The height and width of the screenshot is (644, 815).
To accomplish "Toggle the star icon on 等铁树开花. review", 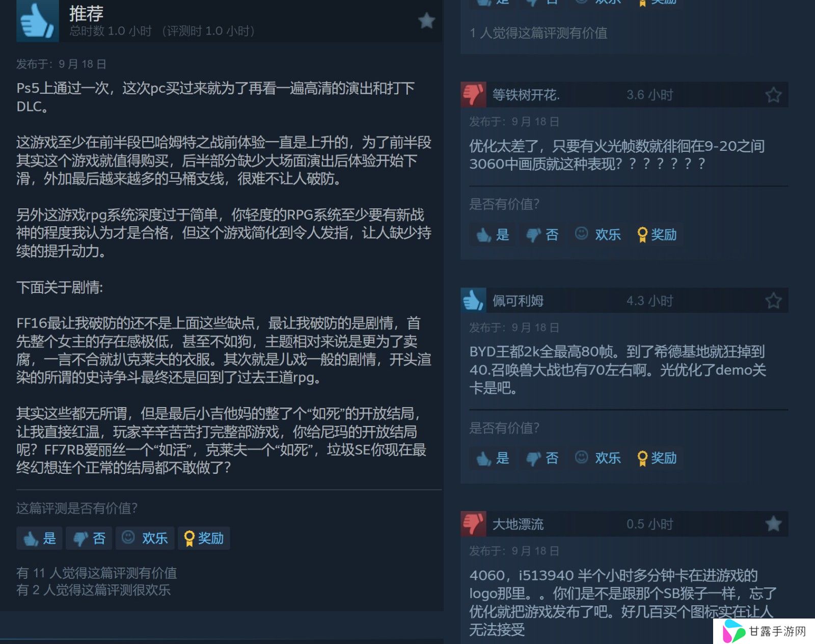I will pos(773,95).
